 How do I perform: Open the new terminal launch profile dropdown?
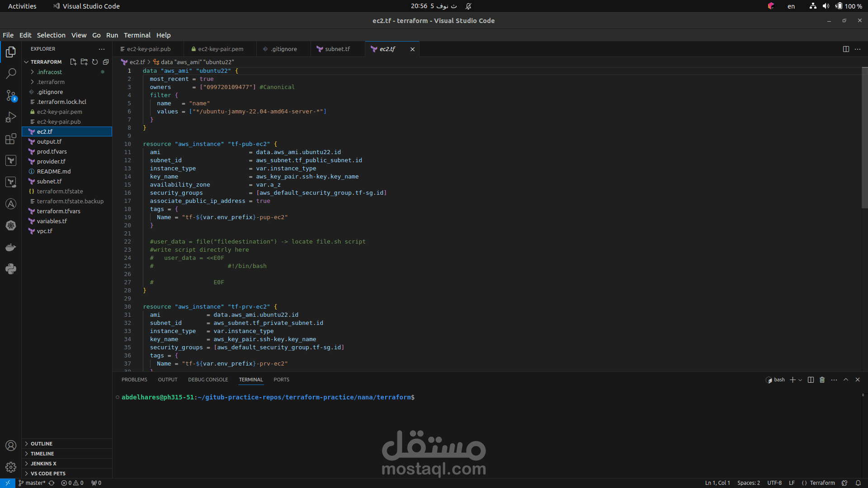(x=800, y=380)
